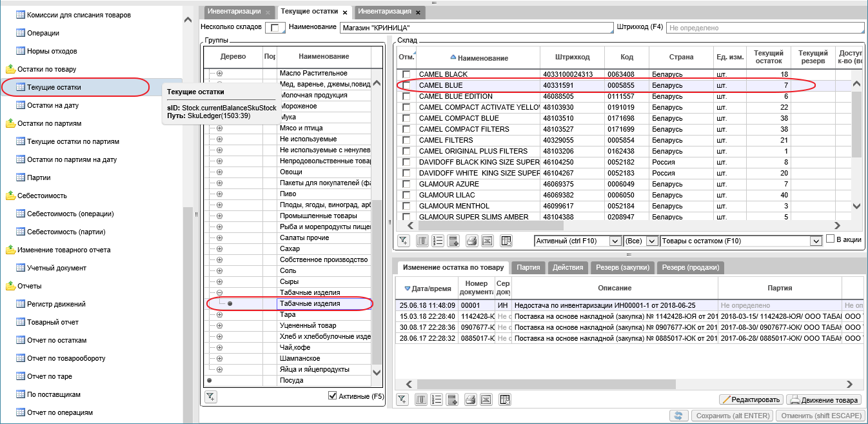Click the filter icon under the Groups tree
868x424 pixels.
210,396
